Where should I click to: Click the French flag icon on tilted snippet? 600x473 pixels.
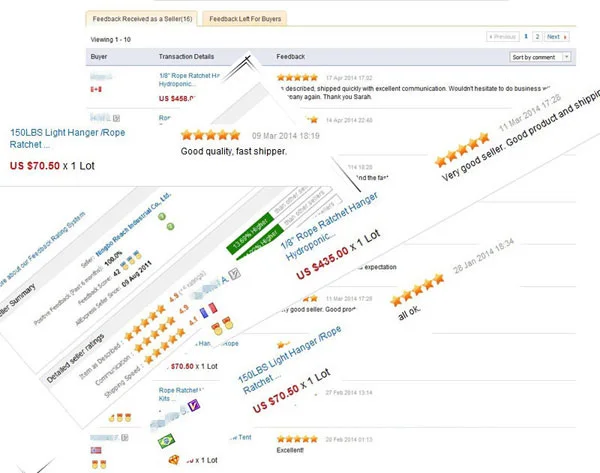[x=209, y=310]
